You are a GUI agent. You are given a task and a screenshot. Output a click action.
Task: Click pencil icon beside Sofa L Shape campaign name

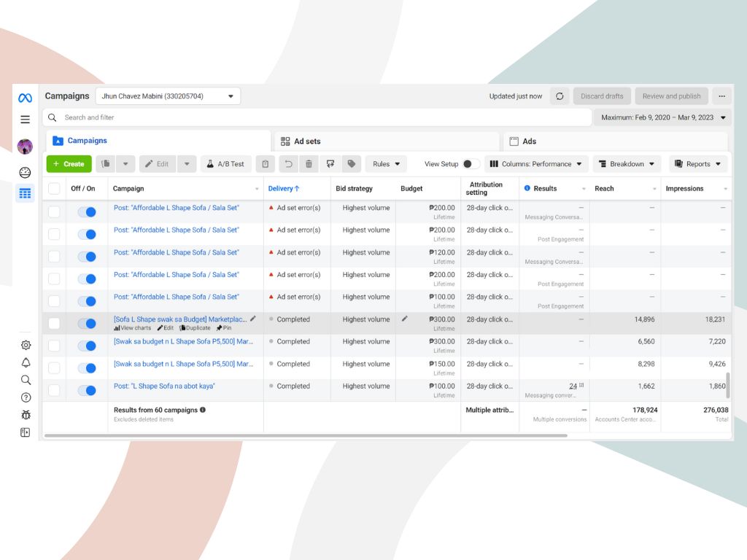pyautogui.click(x=253, y=319)
